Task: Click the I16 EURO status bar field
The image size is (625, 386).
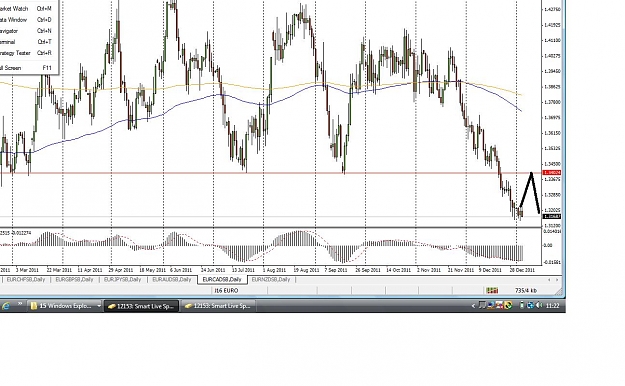Action: coord(226,291)
